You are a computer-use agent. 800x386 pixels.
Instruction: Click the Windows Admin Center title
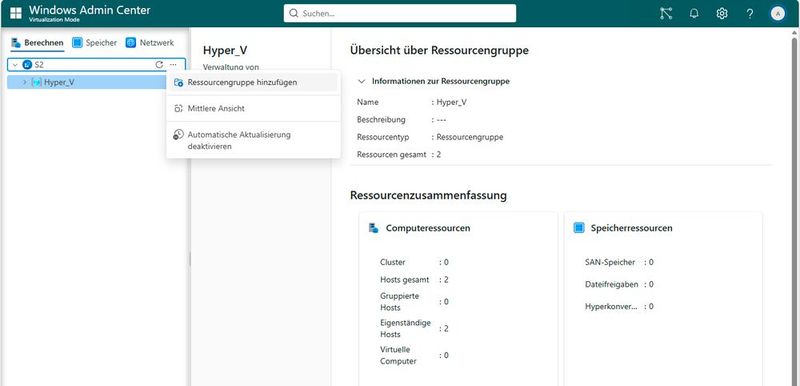point(90,10)
